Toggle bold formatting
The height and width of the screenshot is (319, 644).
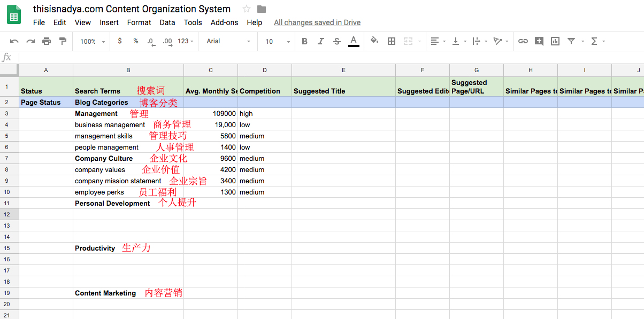click(x=304, y=41)
